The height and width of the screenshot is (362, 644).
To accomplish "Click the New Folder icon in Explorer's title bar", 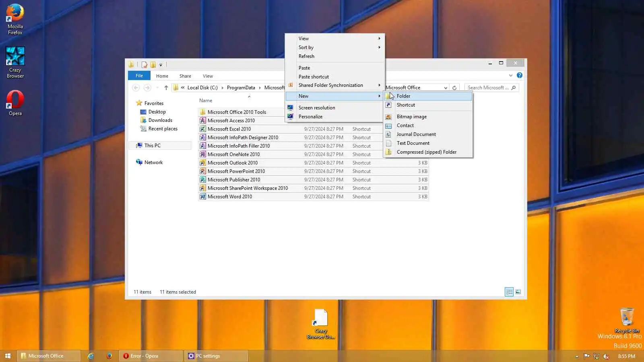I will [x=153, y=64].
